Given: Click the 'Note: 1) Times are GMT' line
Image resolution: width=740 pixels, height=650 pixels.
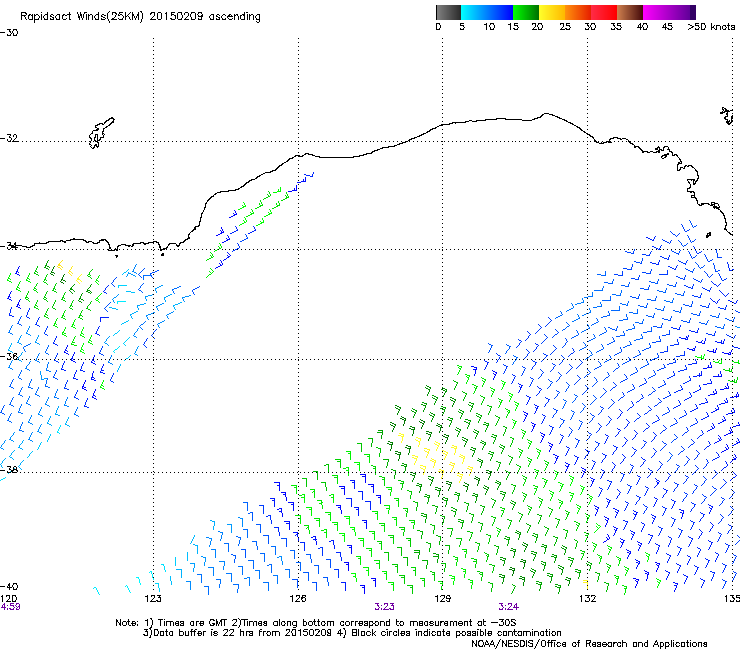Looking at the screenshot, I should click(315, 623).
